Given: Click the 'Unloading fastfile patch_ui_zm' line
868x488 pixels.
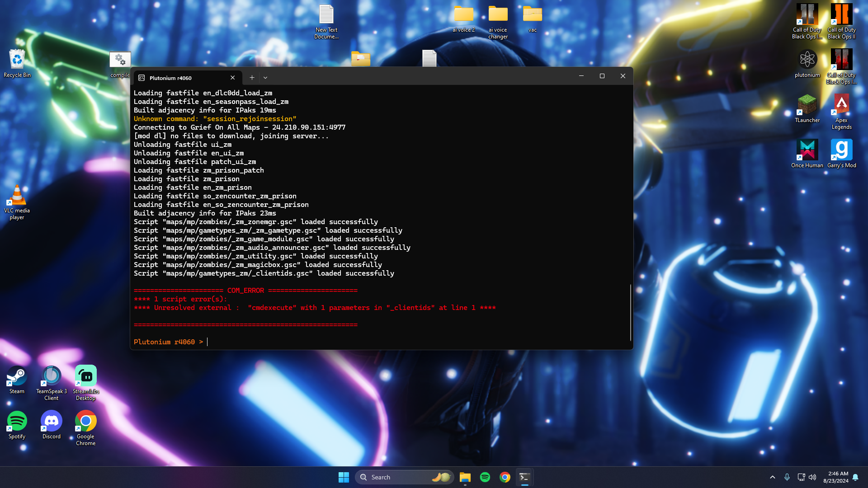Looking at the screenshot, I should [195, 162].
